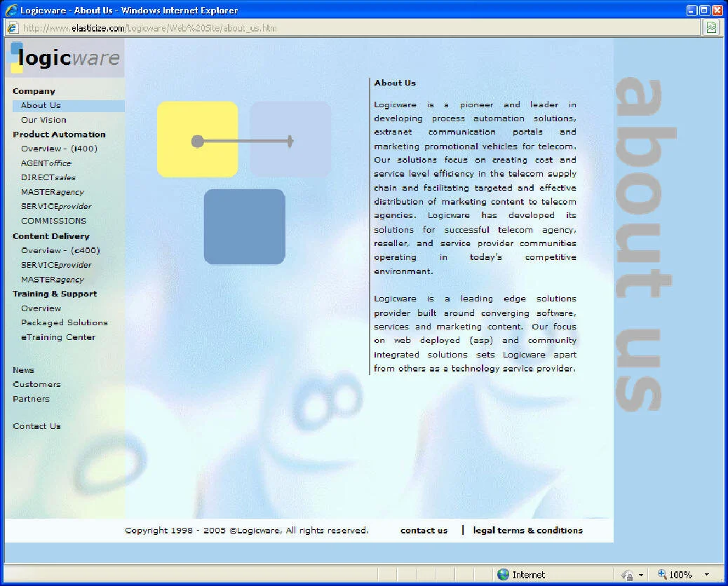
Task: Click the Internet Explorer title bar icon
Action: pos(11,11)
